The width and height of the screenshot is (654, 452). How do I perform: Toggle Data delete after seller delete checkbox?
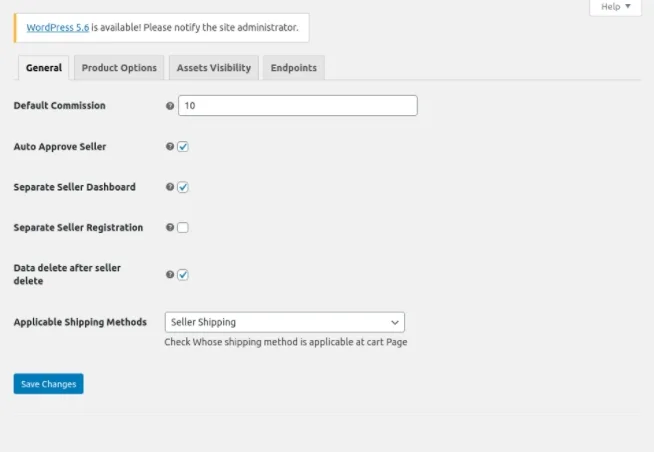point(183,274)
